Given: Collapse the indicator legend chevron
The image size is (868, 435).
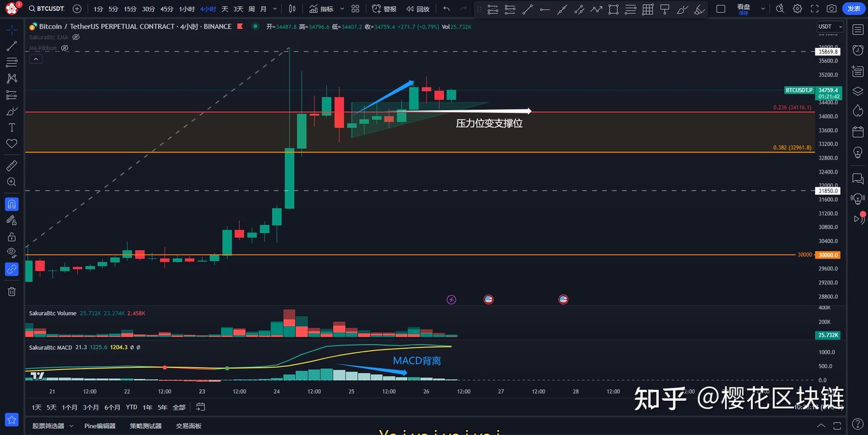Looking at the screenshot, I should click(36, 58).
